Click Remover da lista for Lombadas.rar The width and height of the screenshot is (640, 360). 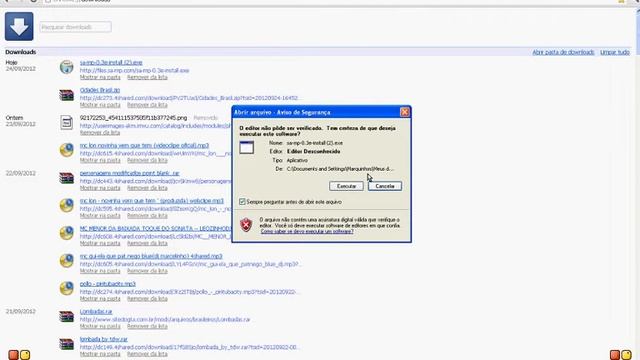tap(147, 327)
